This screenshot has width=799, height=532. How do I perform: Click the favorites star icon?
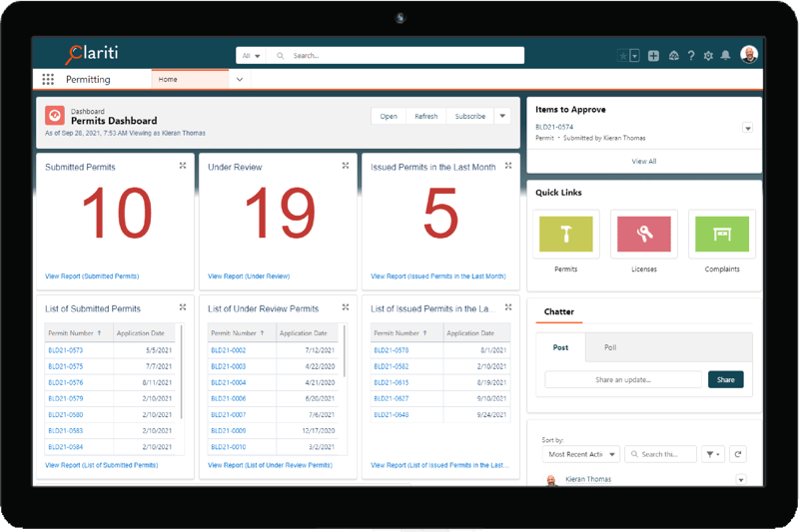[622, 56]
